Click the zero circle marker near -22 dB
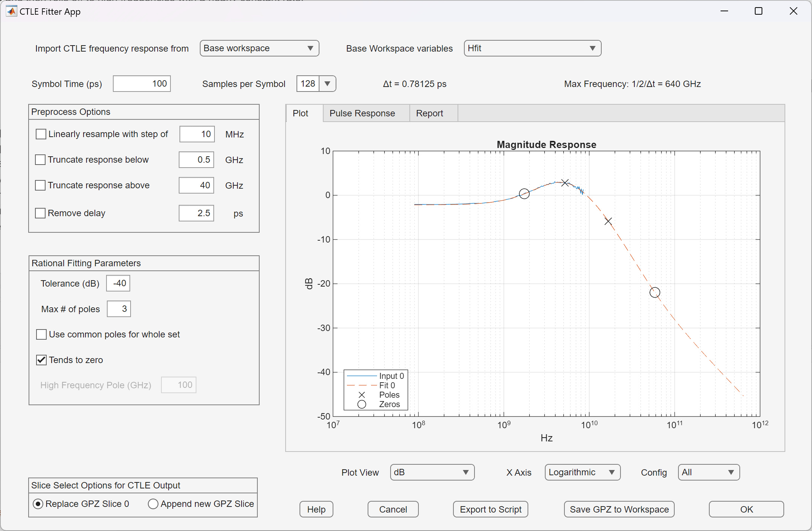This screenshot has width=812, height=531. pyautogui.click(x=655, y=292)
